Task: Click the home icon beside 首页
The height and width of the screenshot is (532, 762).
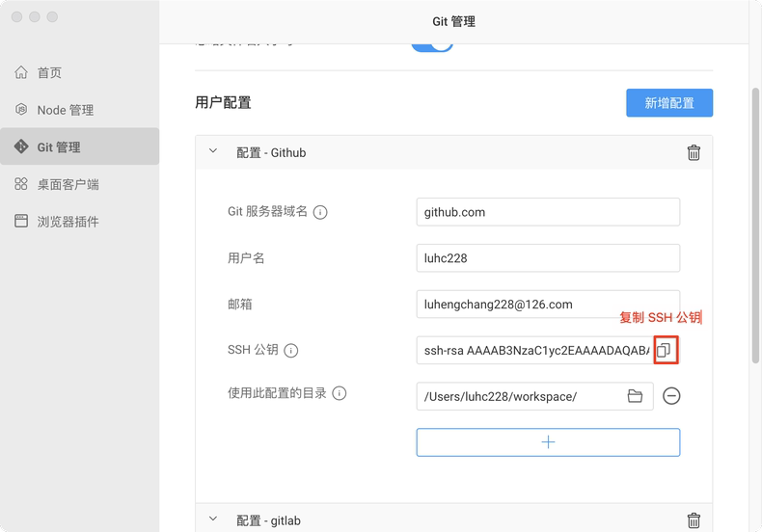Action: click(21, 72)
